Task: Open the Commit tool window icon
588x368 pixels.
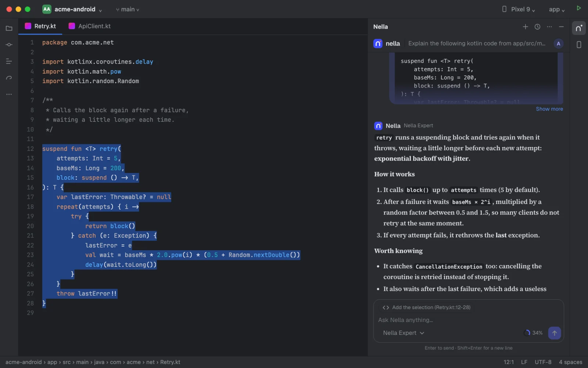Action: [x=9, y=45]
